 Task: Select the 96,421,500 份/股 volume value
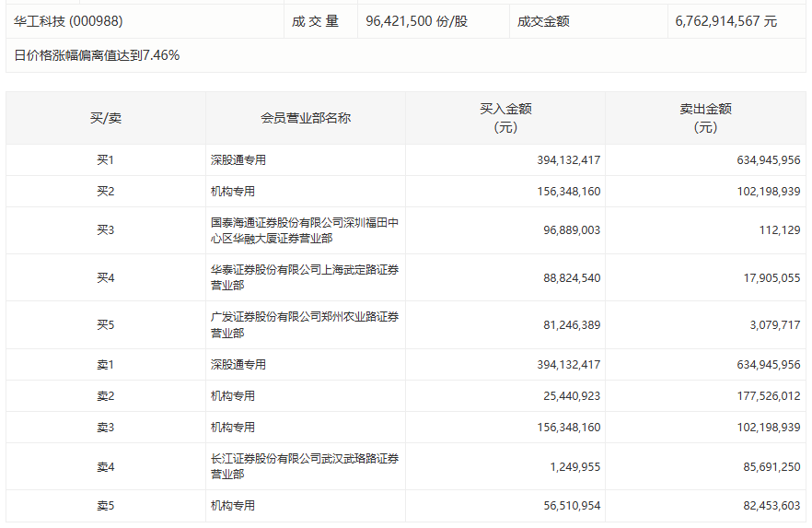tap(416, 21)
